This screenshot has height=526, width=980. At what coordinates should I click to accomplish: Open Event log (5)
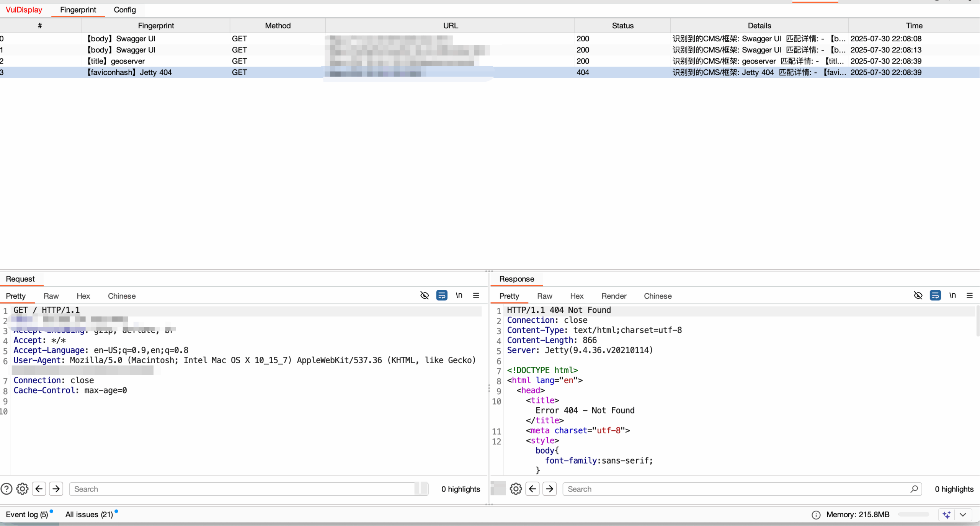[x=27, y=515]
